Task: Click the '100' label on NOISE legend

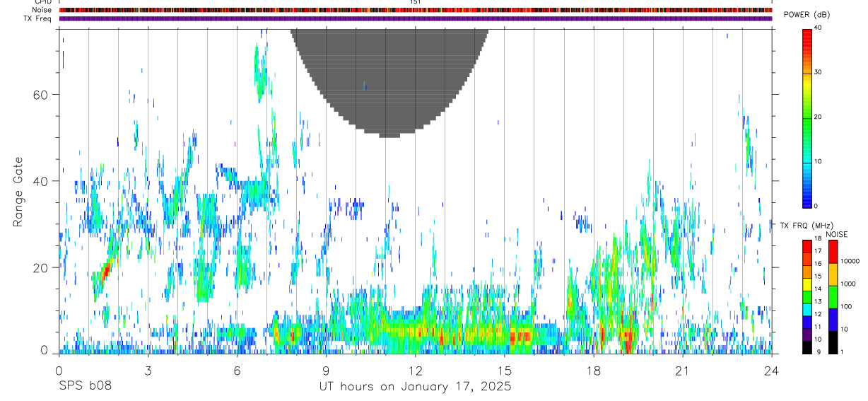Action: tap(848, 306)
